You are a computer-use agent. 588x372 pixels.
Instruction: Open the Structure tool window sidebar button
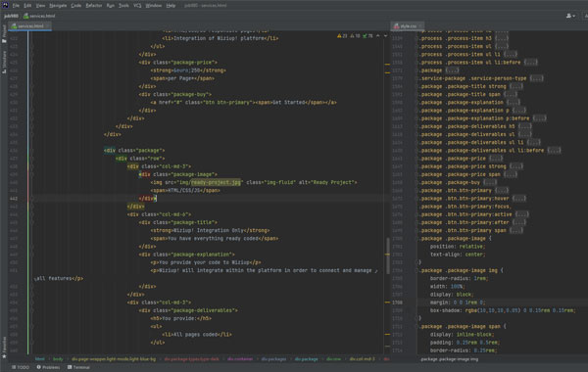point(4,62)
